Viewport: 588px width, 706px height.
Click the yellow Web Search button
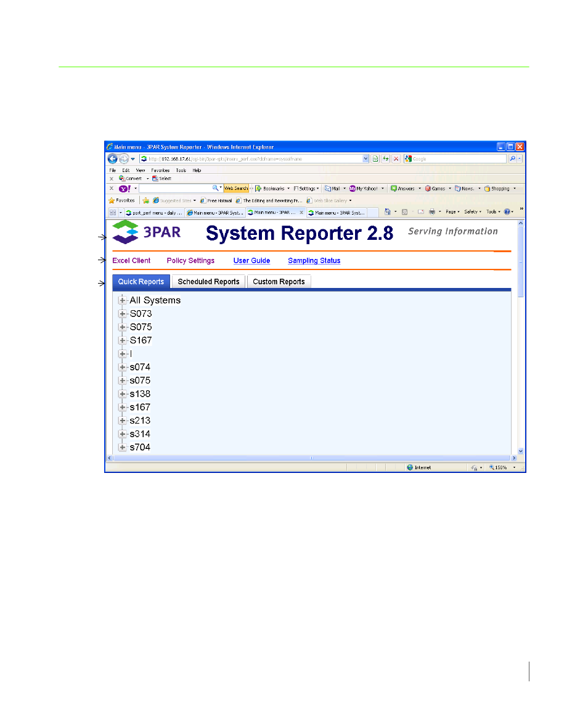(x=236, y=188)
